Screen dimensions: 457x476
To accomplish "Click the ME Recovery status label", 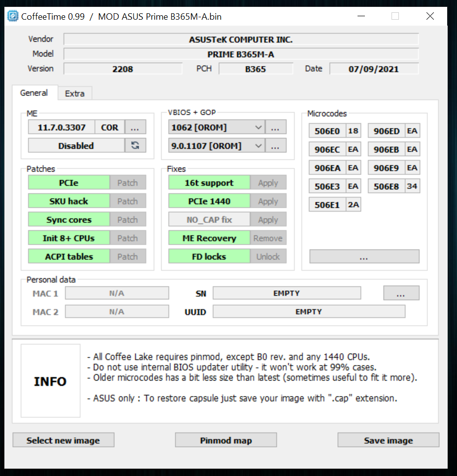I will (209, 238).
